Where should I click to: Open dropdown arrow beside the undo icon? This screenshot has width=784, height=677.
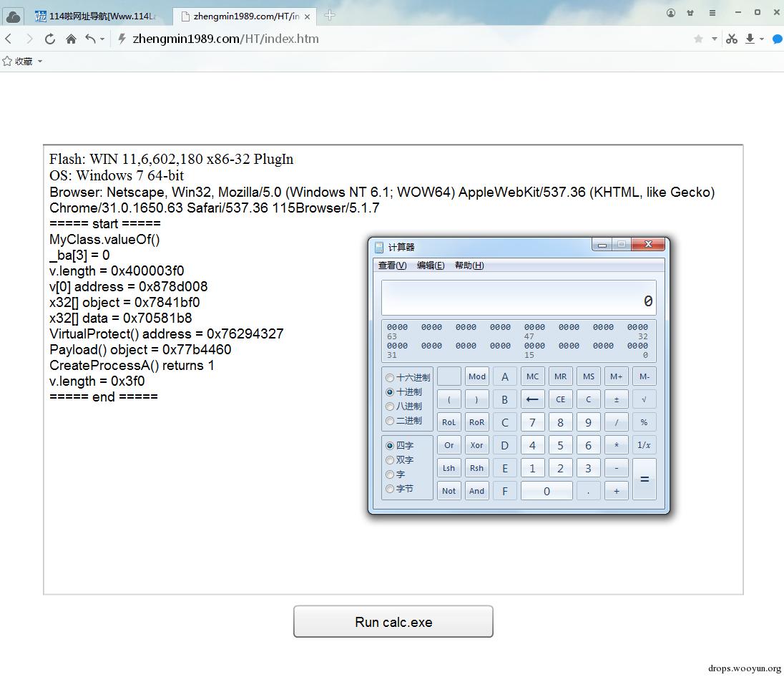point(102,39)
